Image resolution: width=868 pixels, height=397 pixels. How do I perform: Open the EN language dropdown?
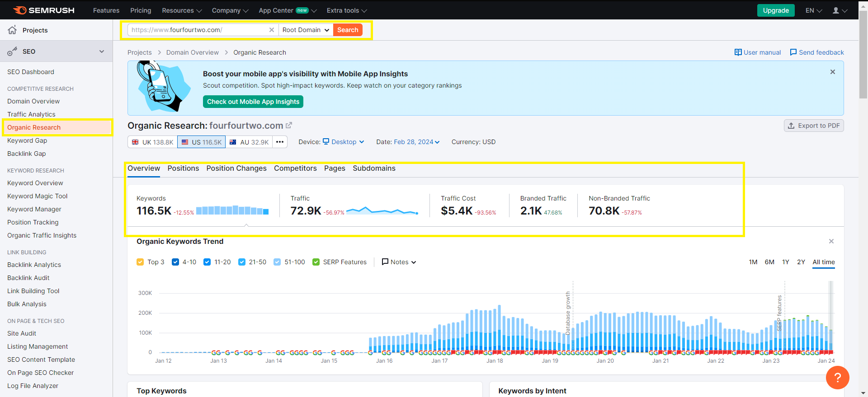(x=814, y=10)
